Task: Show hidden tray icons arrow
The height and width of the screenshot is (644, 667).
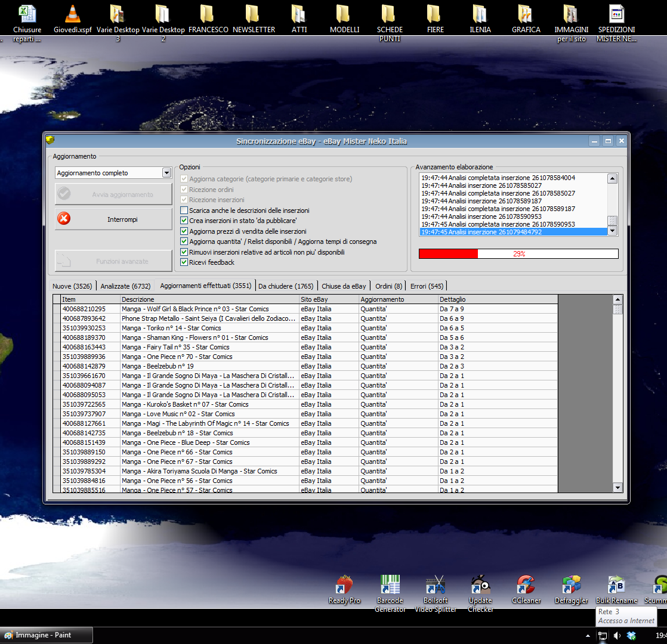Action: coord(588,636)
